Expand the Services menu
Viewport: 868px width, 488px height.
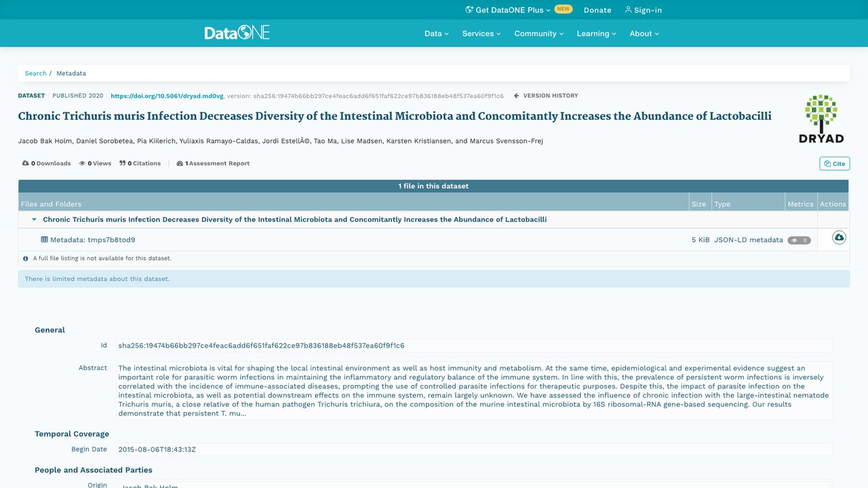click(x=481, y=33)
